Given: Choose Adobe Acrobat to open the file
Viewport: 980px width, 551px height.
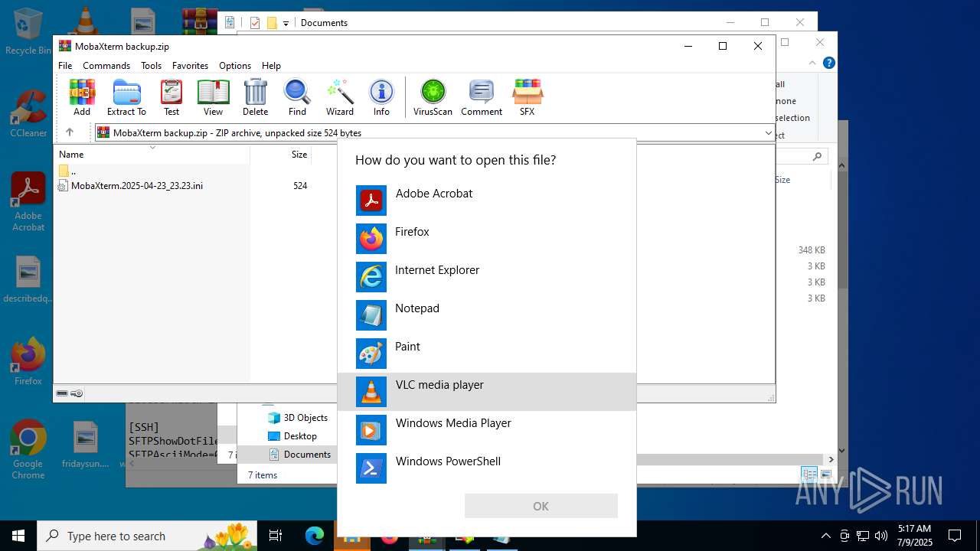Looking at the screenshot, I should tap(487, 201).
